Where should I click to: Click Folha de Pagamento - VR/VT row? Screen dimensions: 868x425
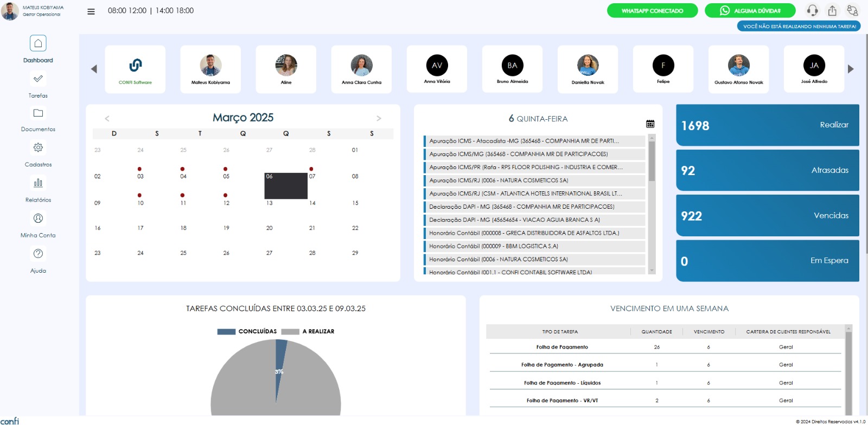pos(665,401)
